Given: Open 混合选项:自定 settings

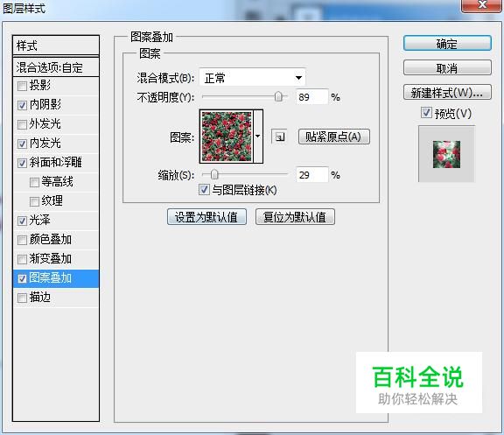Looking at the screenshot, I should point(56,67).
